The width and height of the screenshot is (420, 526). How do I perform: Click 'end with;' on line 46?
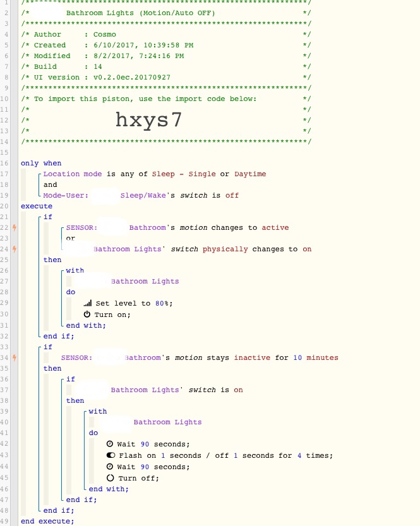pos(109,489)
